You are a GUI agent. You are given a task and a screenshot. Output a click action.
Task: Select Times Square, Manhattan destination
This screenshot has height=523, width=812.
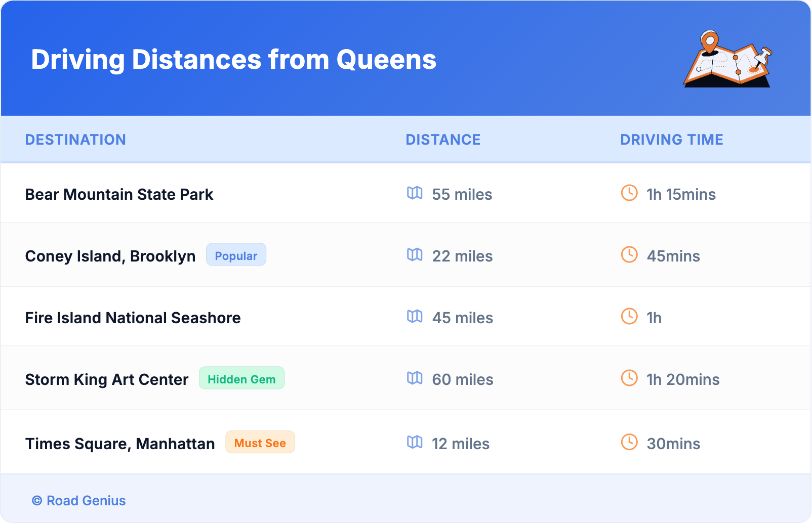click(120, 444)
